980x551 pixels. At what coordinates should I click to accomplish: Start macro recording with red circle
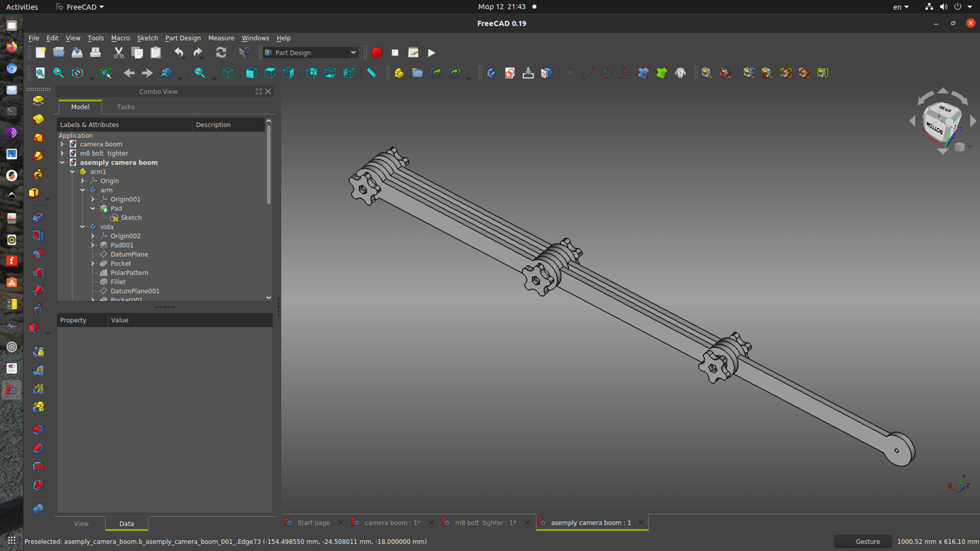[376, 53]
